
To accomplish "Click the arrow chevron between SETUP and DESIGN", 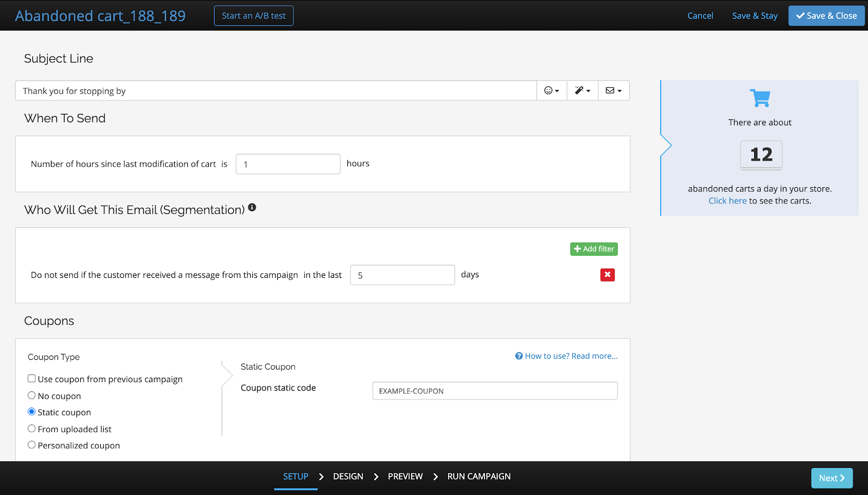I will pos(321,477).
